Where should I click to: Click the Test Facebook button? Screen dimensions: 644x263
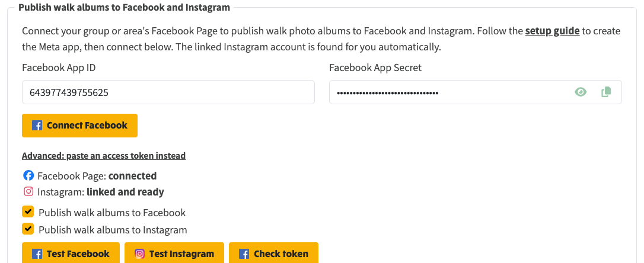pos(71,253)
